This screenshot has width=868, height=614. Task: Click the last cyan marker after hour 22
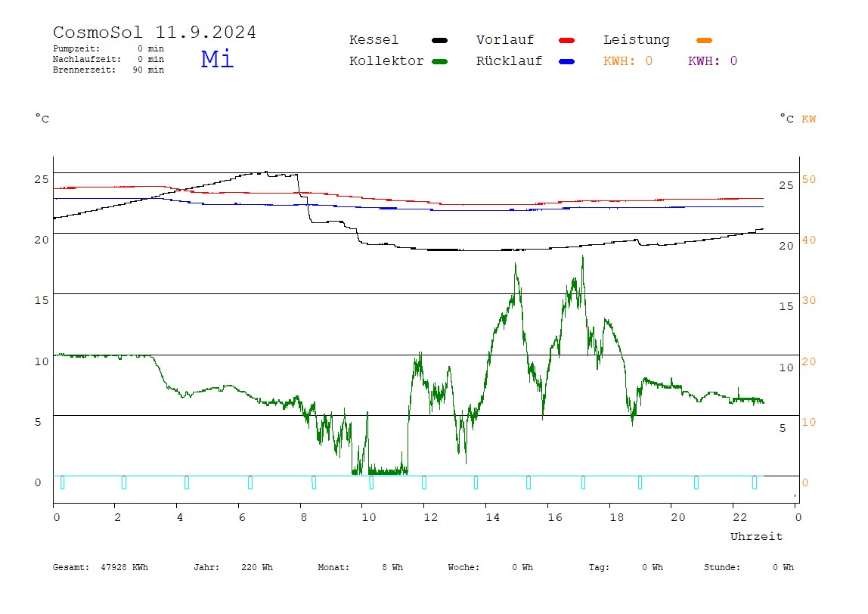click(x=755, y=482)
